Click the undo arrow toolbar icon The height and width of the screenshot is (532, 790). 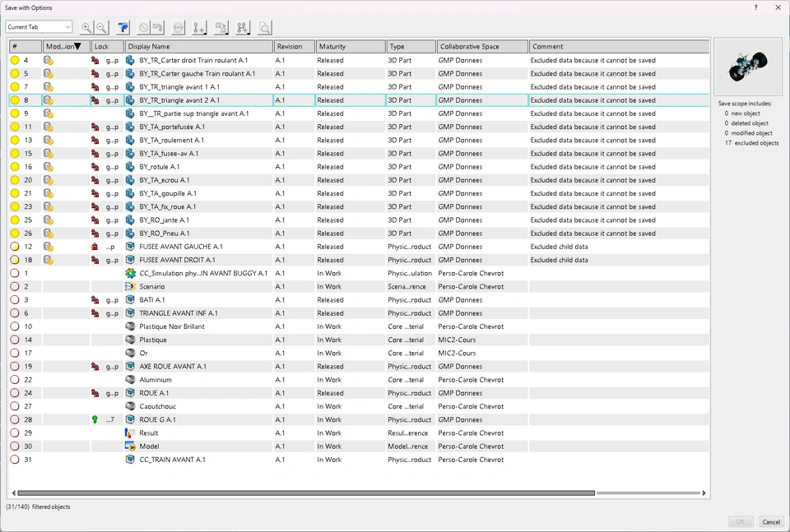[158, 28]
